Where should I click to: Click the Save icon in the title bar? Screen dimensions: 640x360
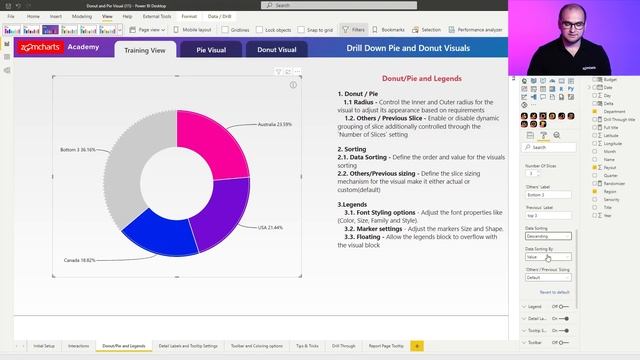click(8, 6)
